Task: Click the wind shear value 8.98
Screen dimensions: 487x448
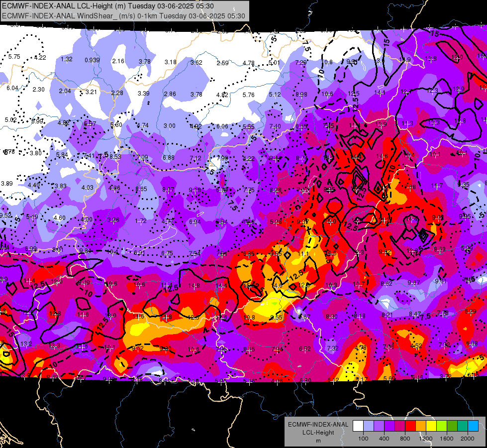Action: coord(301,94)
